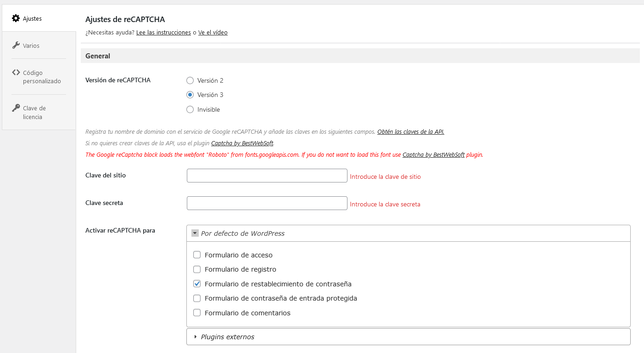Open the Varios settings tab
Screen dimensions: 644x353
[x=31, y=46]
